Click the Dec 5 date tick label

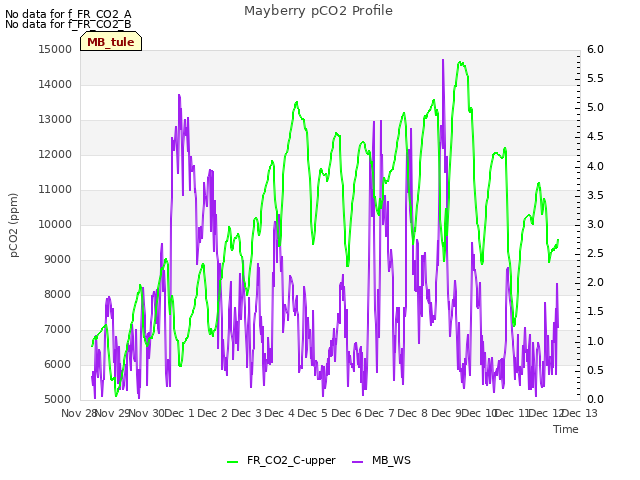click(312, 413)
